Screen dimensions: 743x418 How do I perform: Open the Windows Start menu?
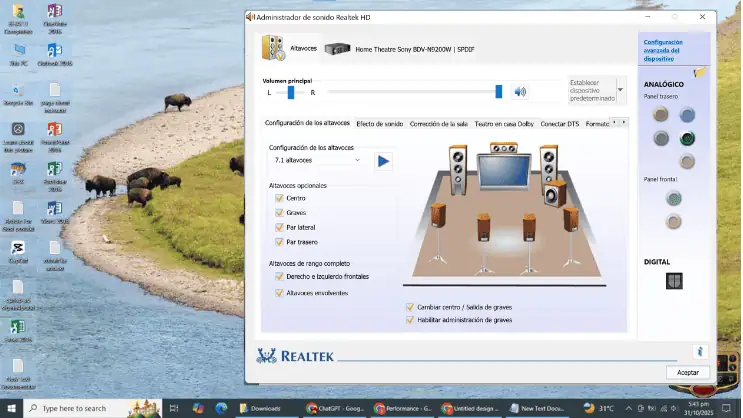[11, 408]
